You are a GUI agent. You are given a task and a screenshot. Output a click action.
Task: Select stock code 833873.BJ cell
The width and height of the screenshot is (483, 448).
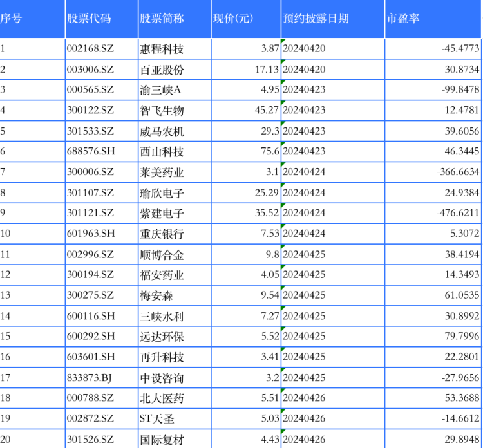[102, 378]
